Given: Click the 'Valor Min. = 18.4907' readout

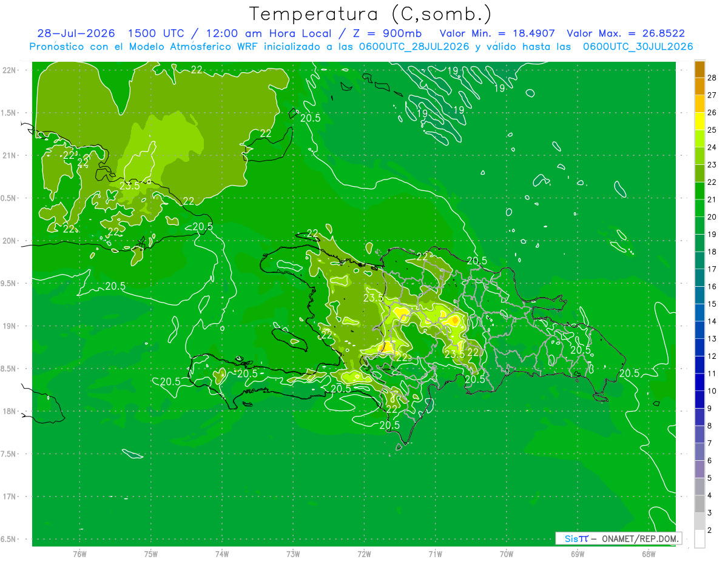Looking at the screenshot, I should [497, 33].
